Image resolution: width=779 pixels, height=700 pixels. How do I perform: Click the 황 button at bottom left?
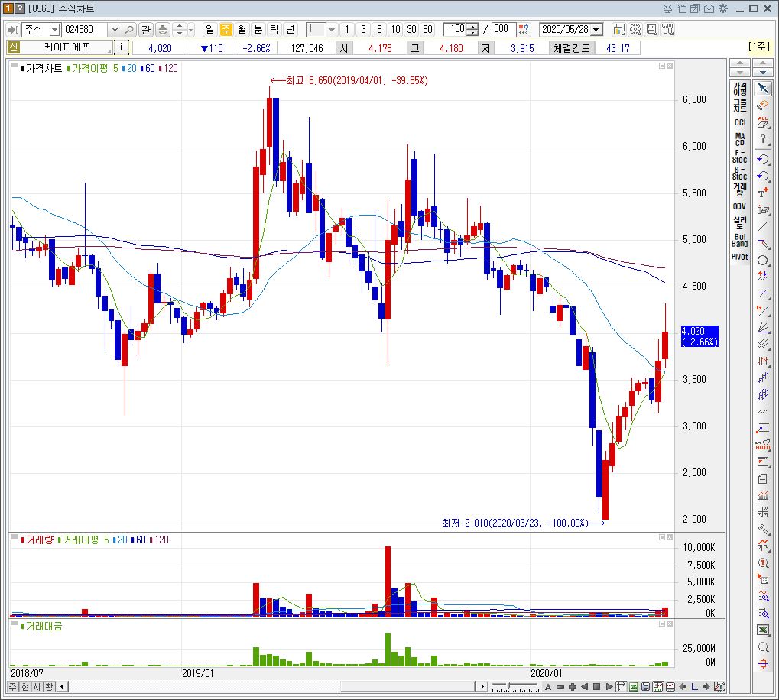[x=50, y=687]
